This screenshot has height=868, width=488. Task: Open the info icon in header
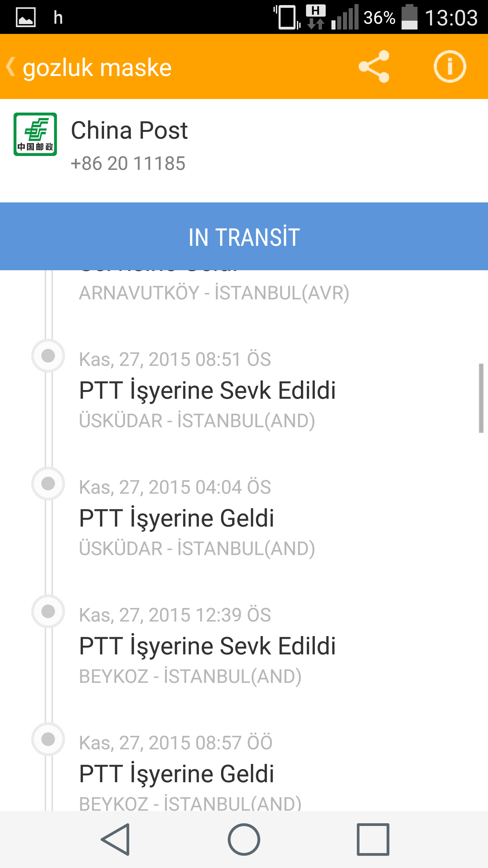click(x=450, y=66)
